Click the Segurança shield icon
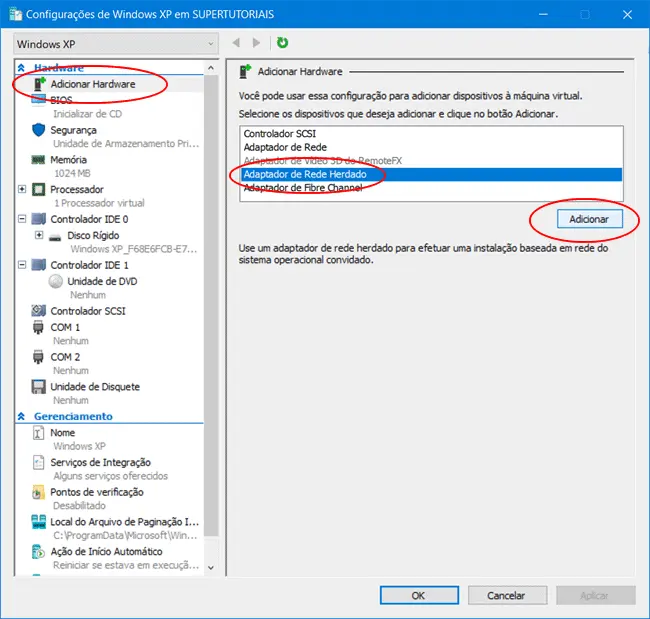This screenshot has width=650, height=619. click(x=39, y=130)
